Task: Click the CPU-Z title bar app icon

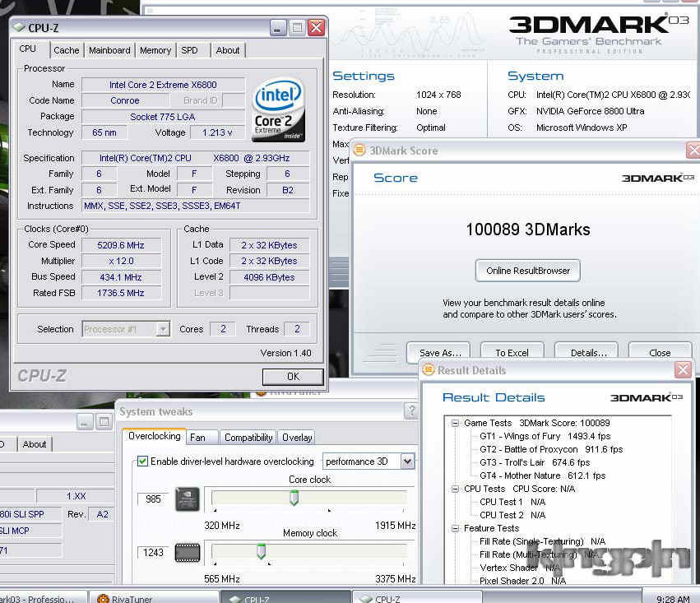Action: point(20,28)
